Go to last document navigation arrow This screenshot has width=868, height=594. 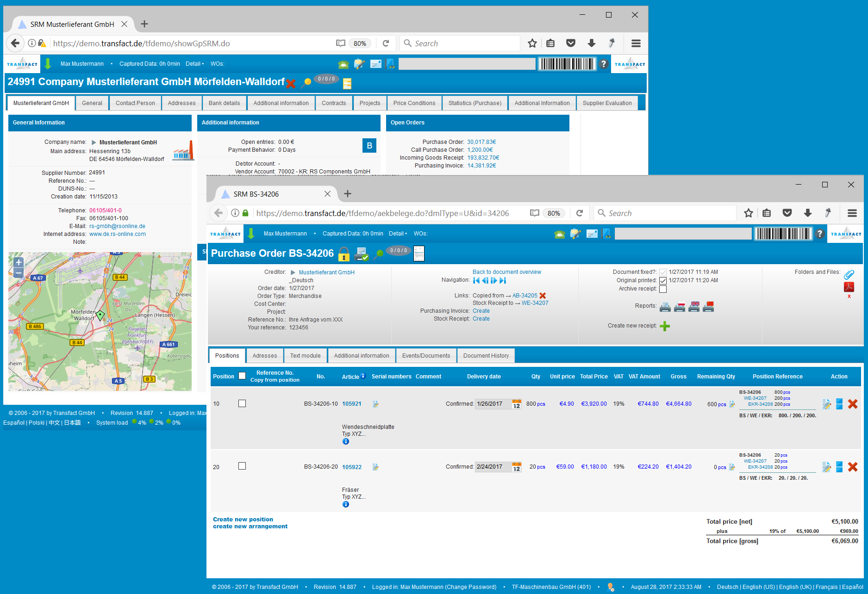point(503,280)
